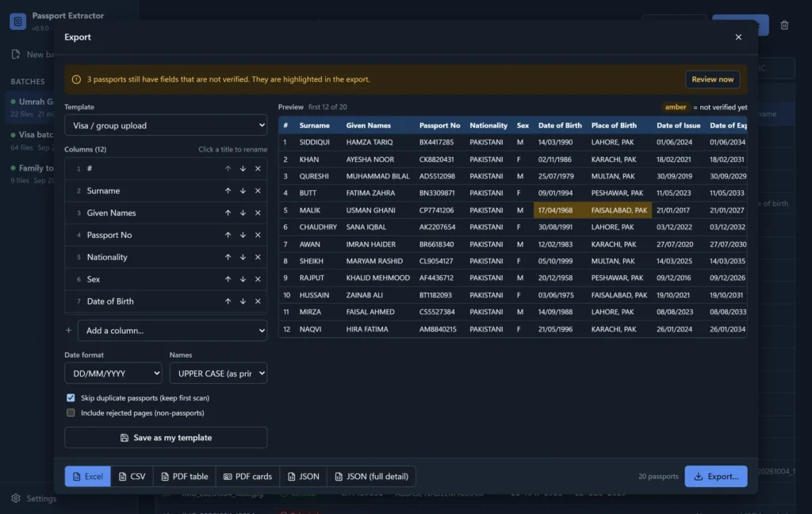
Task: Select the PDF cards export format
Action: pyautogui.click(x=247, y=476)
